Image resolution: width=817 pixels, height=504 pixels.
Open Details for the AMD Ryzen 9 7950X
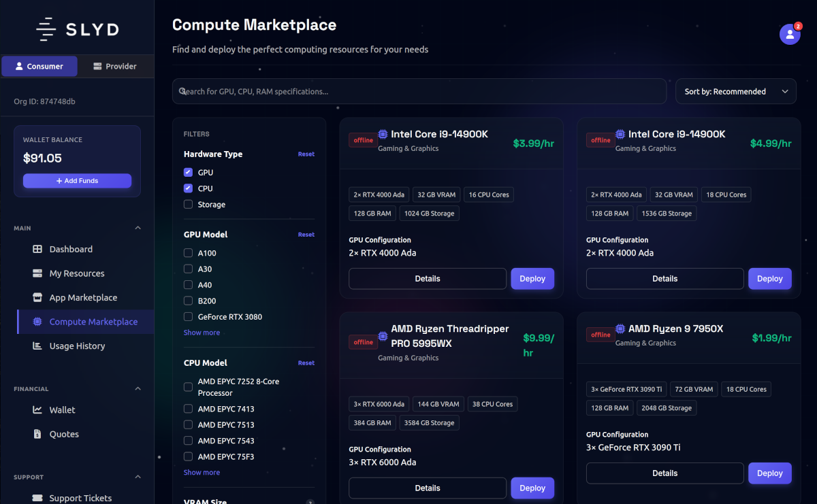coord(664,473)
